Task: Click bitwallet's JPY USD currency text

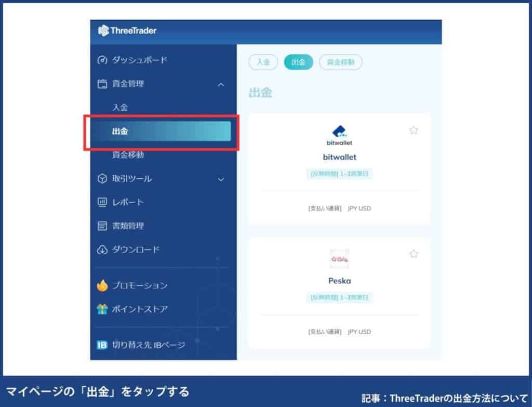Action: point(360,208)
